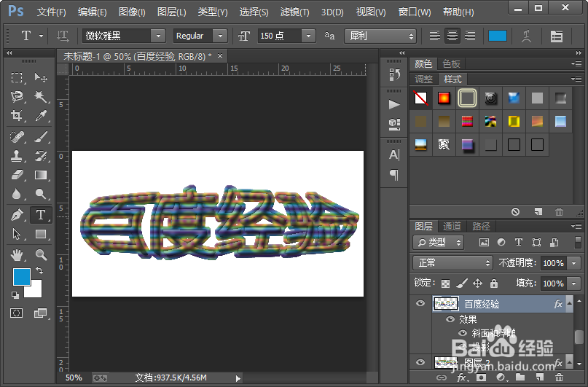Open the font size dropdown 150 点
This screenshot has height=387, width=588.
[x=308, y=36]
